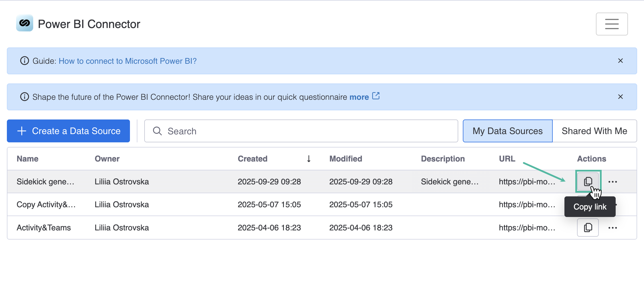Image resolution: width=644 pixels, height=303 pixels.
Task: Dismiss the Guide banner
Action: (x=620, y=61)
